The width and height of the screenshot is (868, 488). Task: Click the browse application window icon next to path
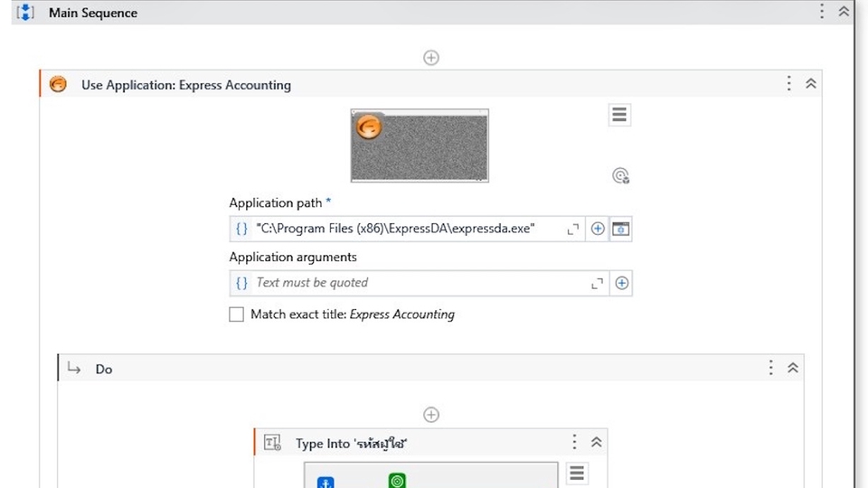pos(621,229)
